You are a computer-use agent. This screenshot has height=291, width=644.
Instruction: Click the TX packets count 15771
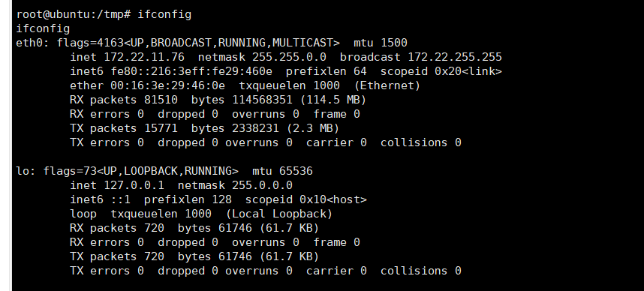point(161,128)
